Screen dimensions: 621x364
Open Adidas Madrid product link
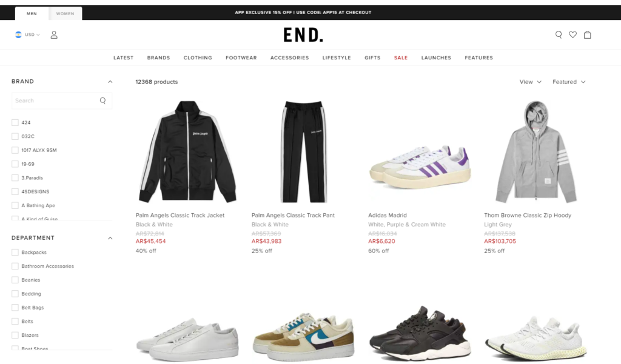[388, 215]
